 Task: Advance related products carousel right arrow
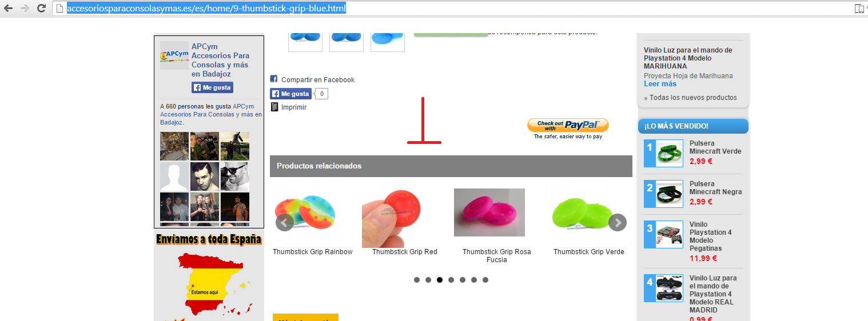click(618, 222)
